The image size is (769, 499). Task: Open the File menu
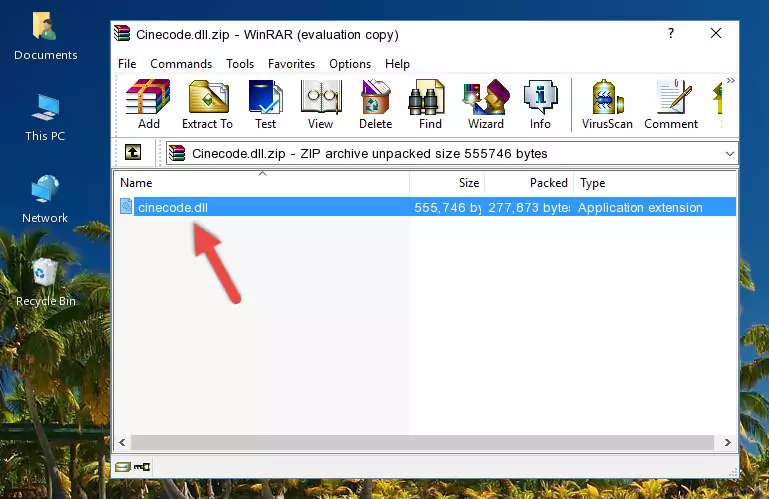click(127, 64)
